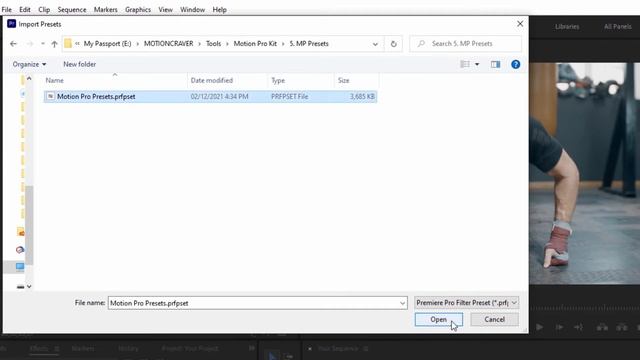The height and width of the screenshot is (360, 640).
Task: Click the video preview in program monitor
Action: pyautogui.click(x=584, y=173)
